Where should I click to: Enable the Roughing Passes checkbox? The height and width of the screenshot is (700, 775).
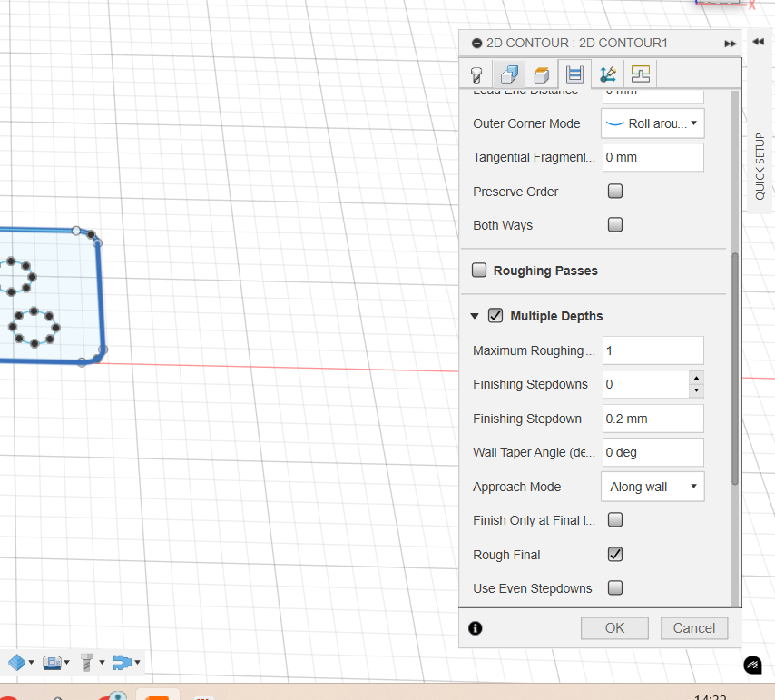coord(479,270)
